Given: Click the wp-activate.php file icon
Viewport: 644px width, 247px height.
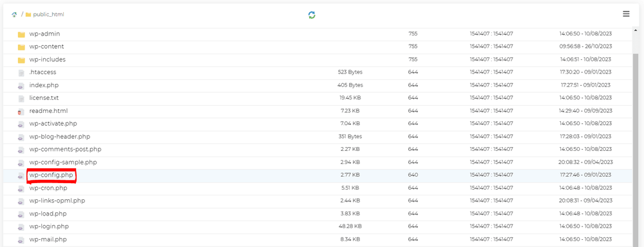Looking at the screenshot, I should pos(21,124).
